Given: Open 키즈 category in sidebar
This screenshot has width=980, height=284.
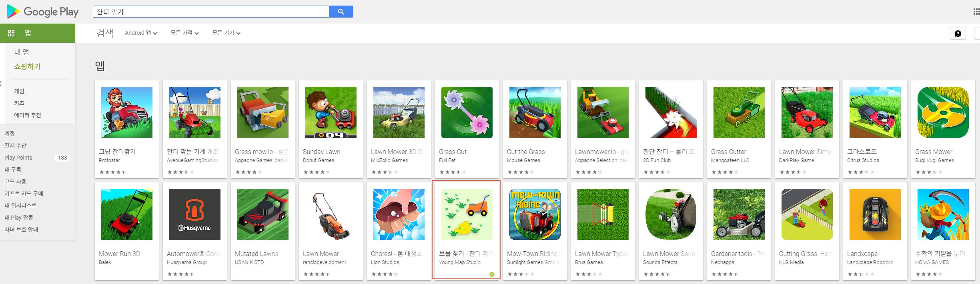Looking at the screenshot, I should click(x=19, y=103).
